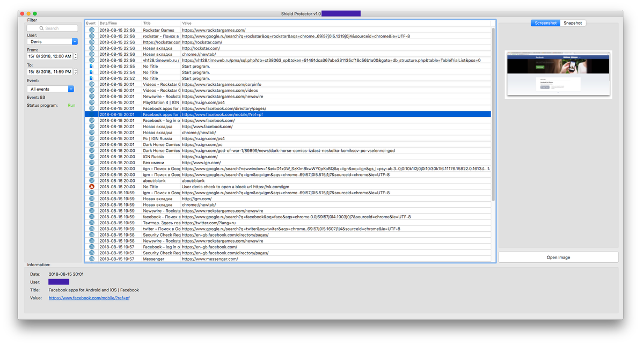
Task: Switch to the Snapshot tab
Action: coord(572,23)
